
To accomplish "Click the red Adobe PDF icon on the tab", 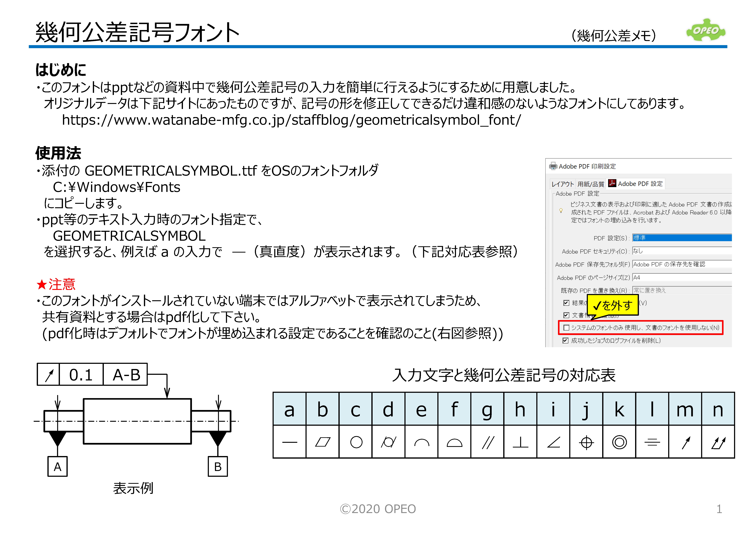I will [x=612, y=183].
